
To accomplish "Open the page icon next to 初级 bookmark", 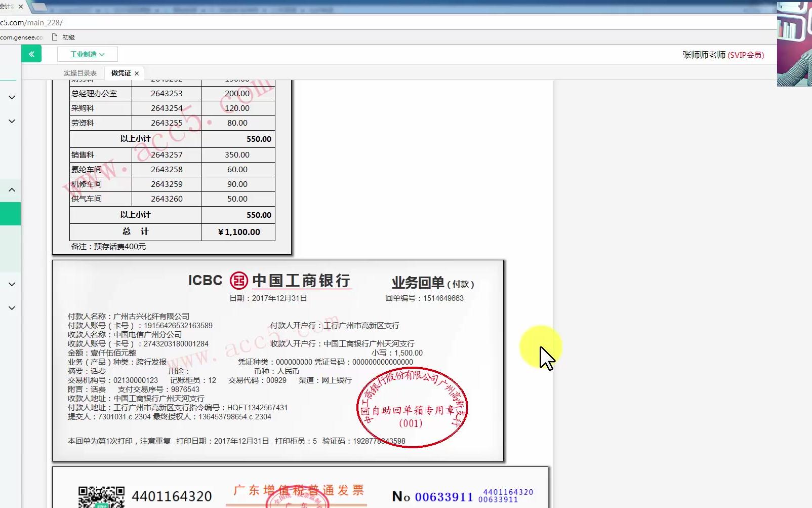I will pyautogui.click(x=55, y=37).
